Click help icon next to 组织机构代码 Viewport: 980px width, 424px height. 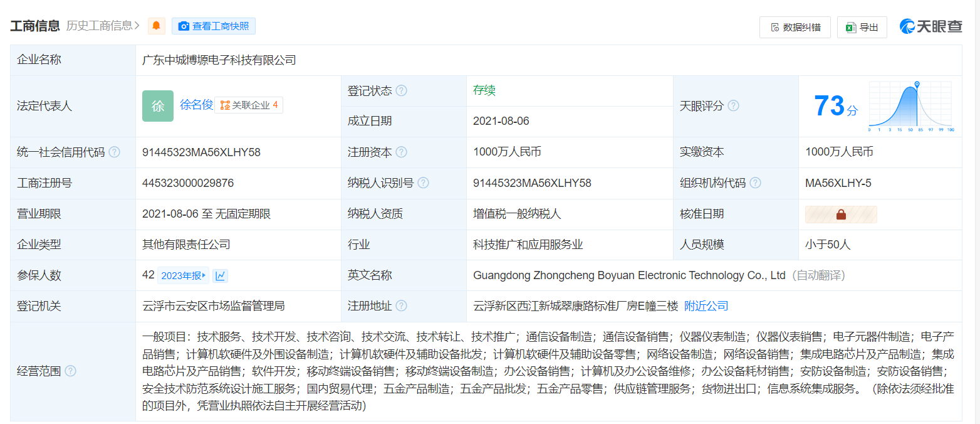755,183
